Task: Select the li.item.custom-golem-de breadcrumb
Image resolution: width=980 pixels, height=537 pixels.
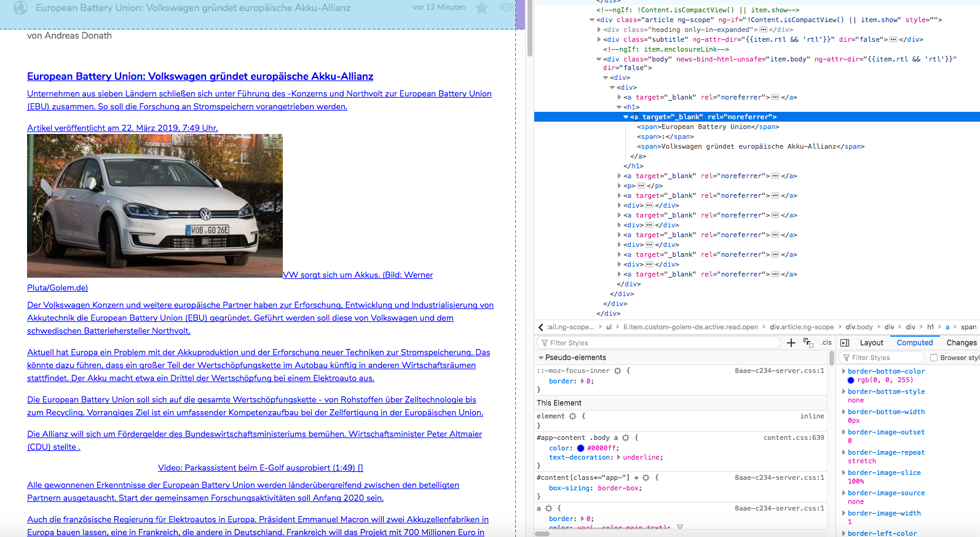Action: coord(690,327)
